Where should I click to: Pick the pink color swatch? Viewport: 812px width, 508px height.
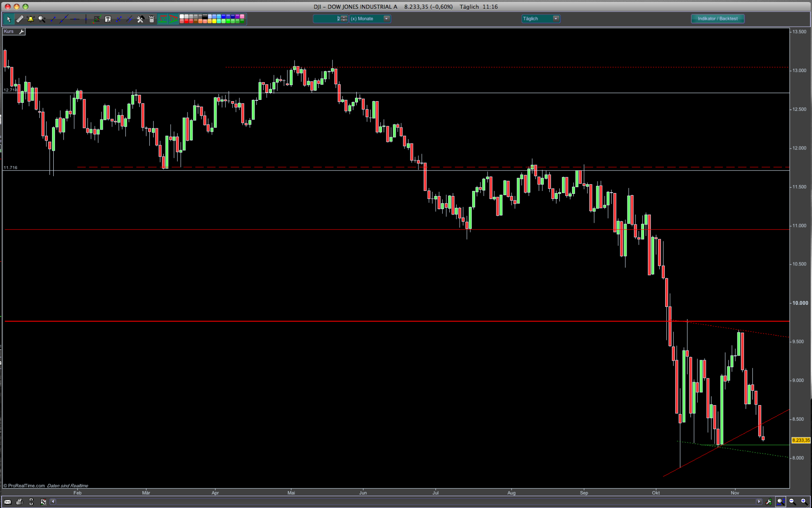click(242, 17)
